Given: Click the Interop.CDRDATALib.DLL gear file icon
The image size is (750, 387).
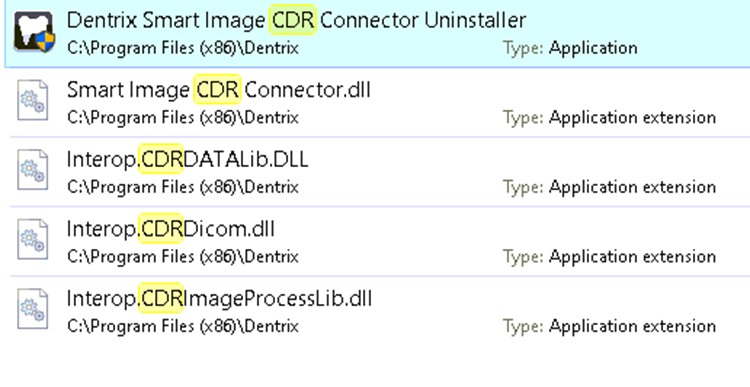Looking at the screenshot, I should pyautogui.click(x=33, y=170).
